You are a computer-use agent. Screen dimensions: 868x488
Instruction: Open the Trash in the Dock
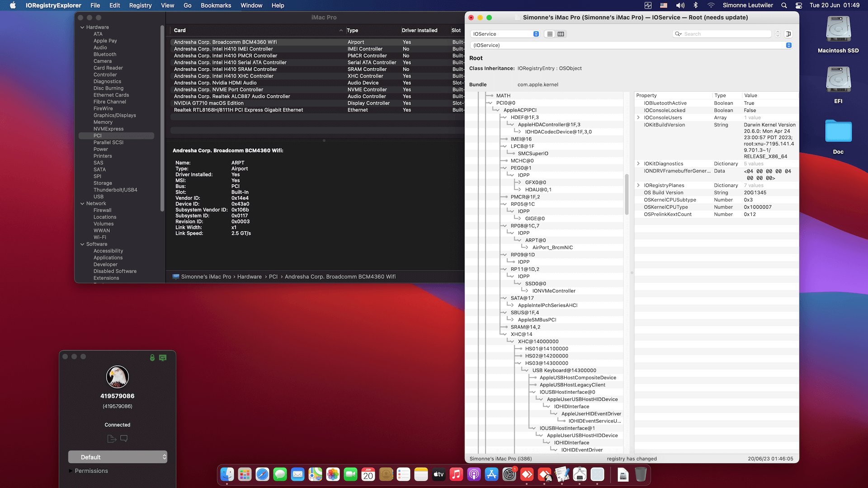[641, 474]
